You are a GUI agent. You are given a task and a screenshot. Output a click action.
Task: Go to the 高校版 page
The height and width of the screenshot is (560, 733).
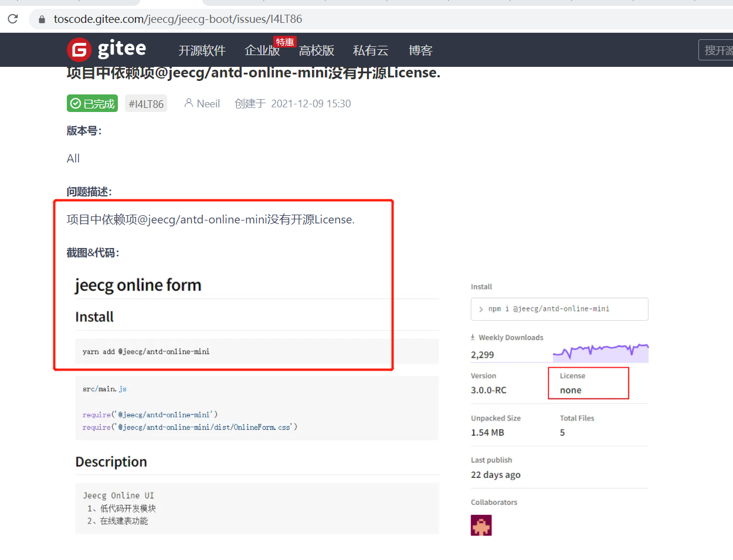[x=316, y=50]
